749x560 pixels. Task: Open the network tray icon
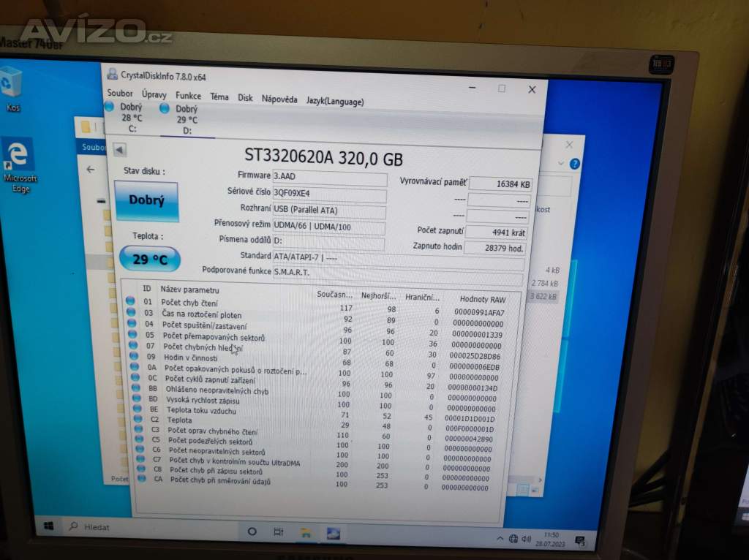513,539
